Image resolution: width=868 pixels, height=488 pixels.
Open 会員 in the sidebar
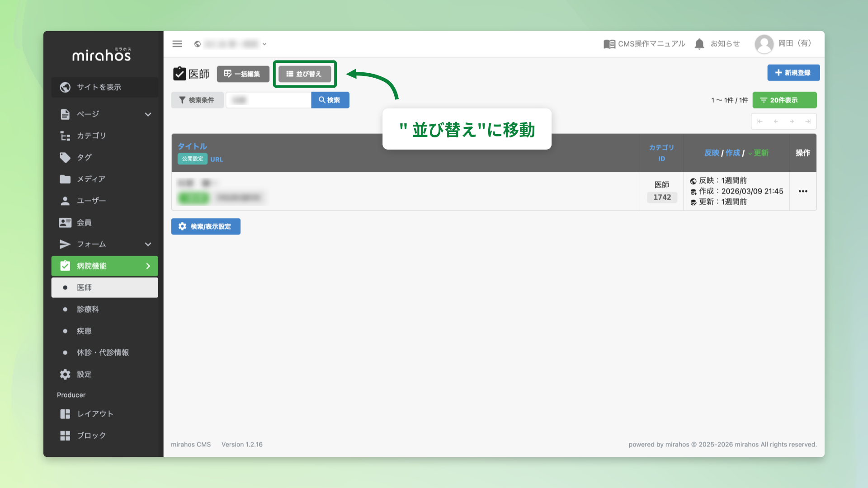point(105,222)
